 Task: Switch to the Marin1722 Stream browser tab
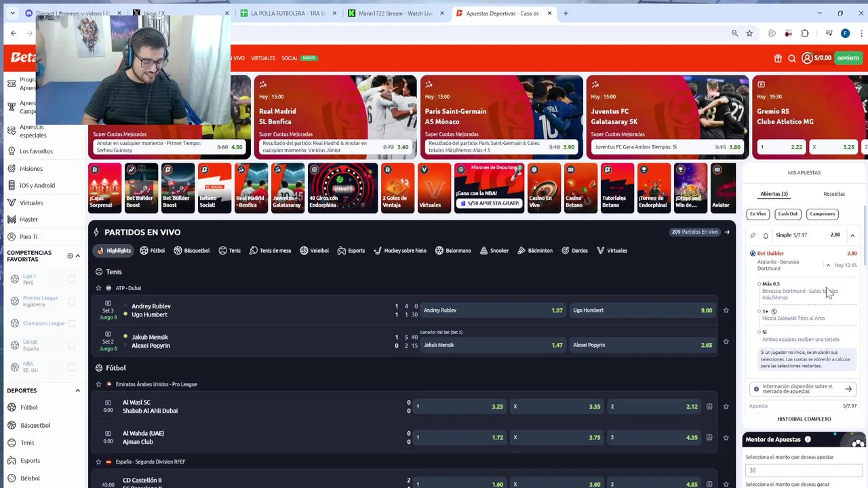click(x=396, y=13)
